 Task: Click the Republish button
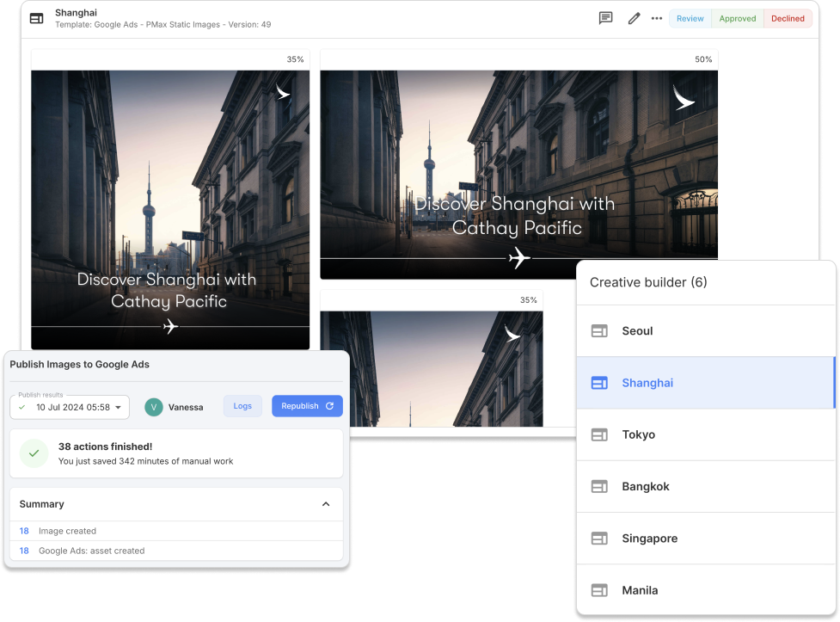(x=307, y=406)
